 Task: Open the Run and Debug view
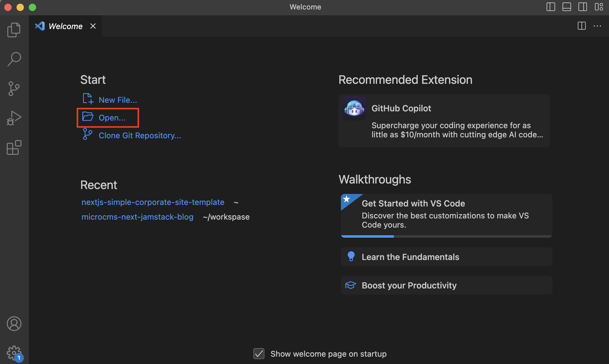(14, 118)
